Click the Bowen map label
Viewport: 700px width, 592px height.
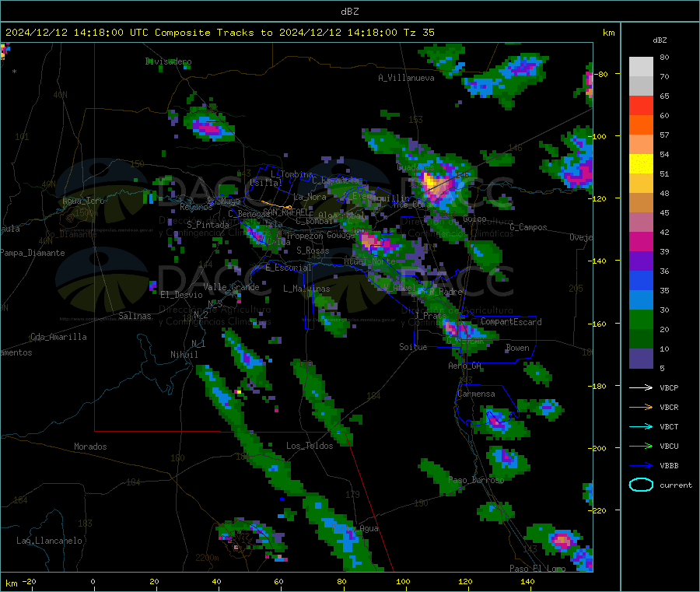pos(517,348)
